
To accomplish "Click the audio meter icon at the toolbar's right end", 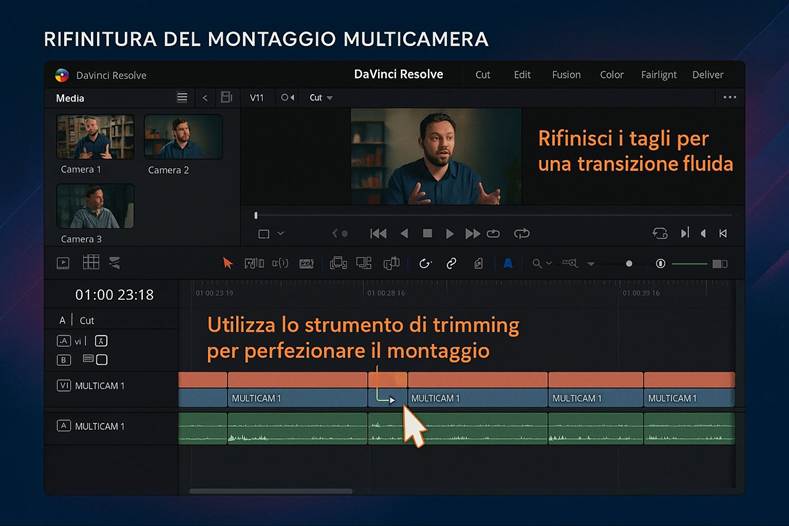I will pyautogui.click(x=720, y=264).
